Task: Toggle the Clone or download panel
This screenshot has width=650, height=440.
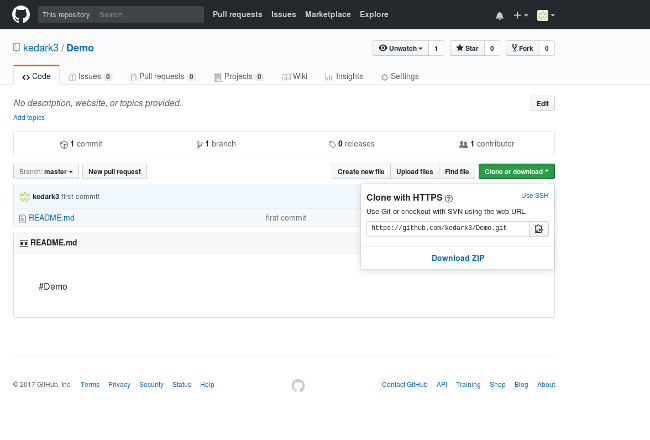Action: point(516,172)
